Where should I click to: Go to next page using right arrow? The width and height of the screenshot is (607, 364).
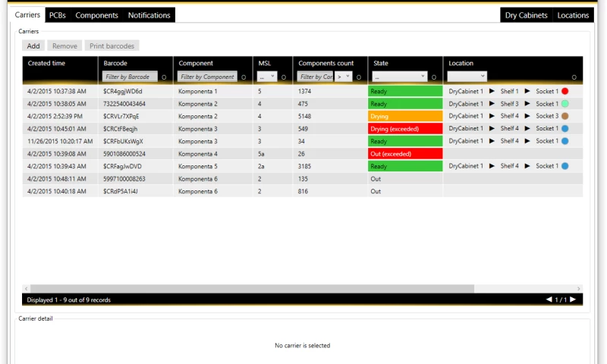click(x=574, y=300)
